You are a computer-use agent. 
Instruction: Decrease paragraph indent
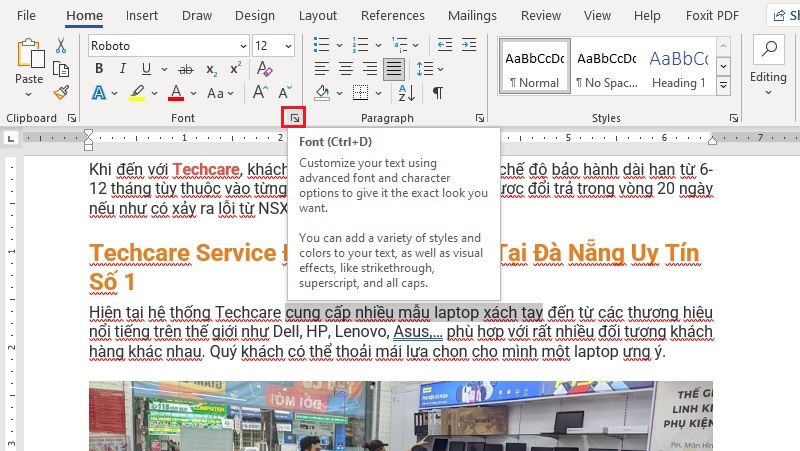[445, 45]
